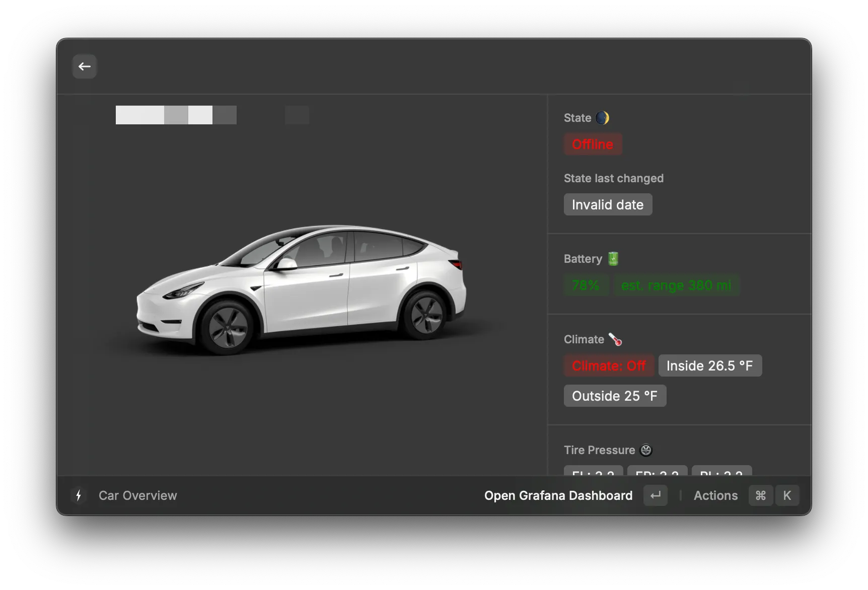Click the tire icon beside Tire Pressure
This screenshot has height=590, width=868.
tap(646, 450)
